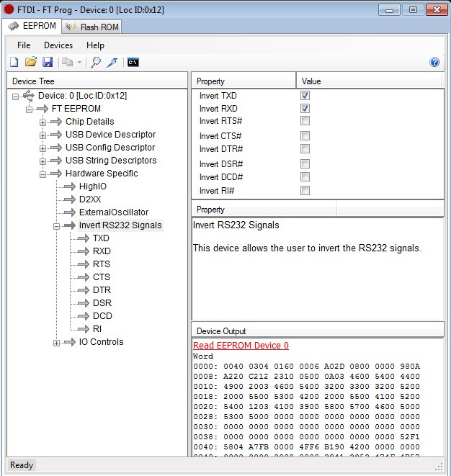Viewport: 451px width, 476px height.
Task: Collapse the Device: 0 tree node
Action: pyautogui.click(x=15, y=96)
